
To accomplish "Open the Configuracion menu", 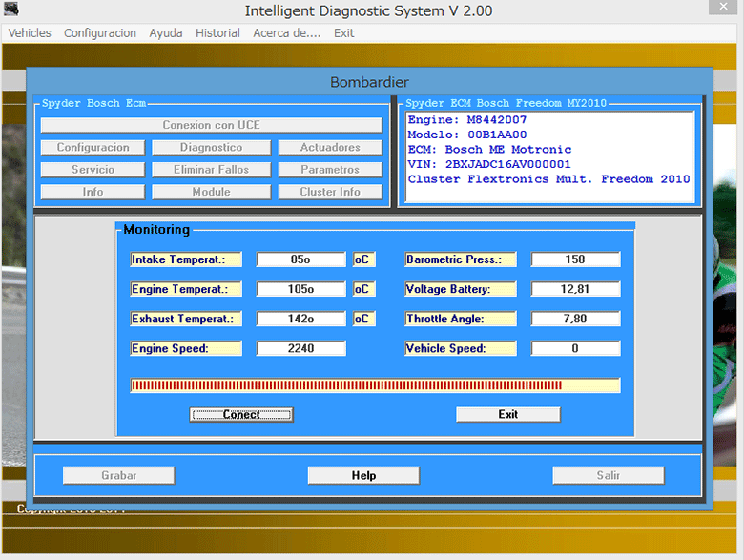I will pyautogui.click(x=100, y=33).
